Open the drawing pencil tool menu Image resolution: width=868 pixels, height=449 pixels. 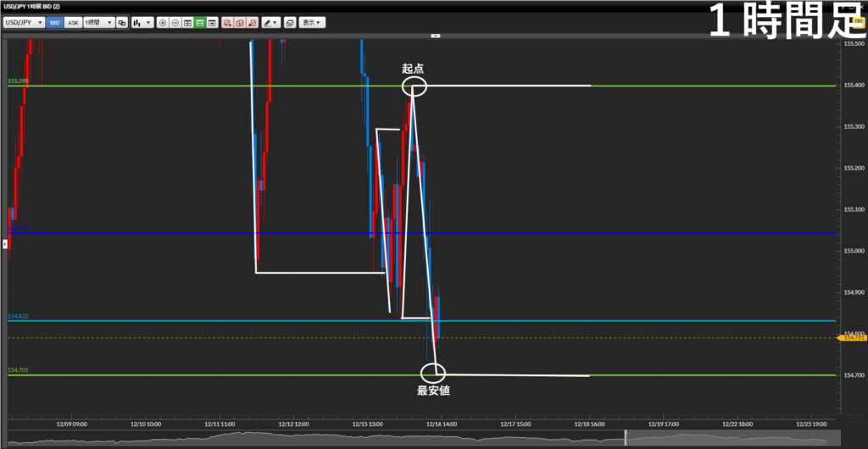(270, 23)
